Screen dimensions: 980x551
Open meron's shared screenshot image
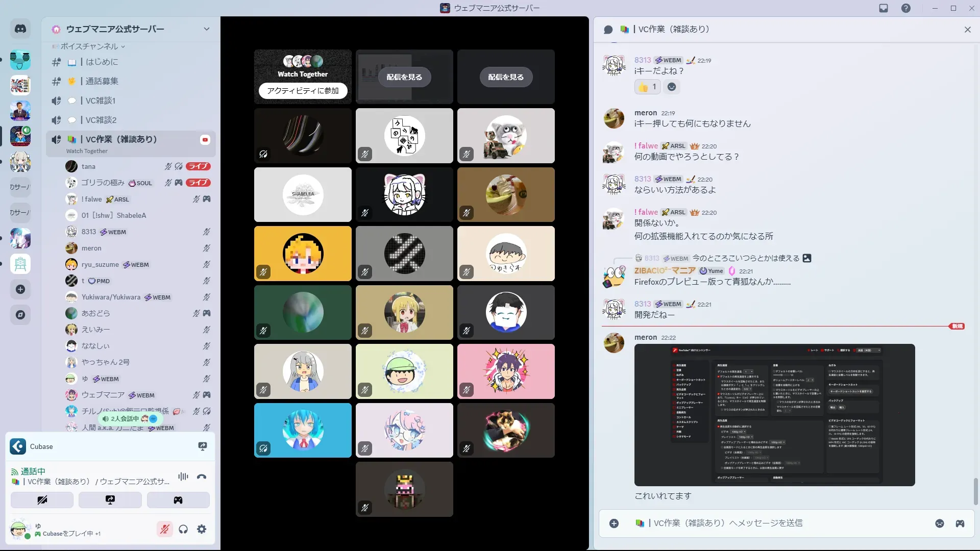pyautogui.click(x=774, y=415)
